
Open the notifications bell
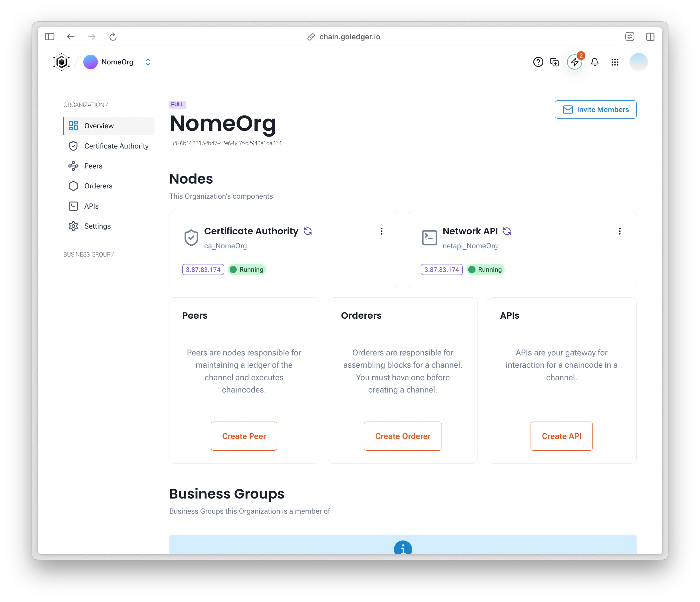click(x=594, y=62)
